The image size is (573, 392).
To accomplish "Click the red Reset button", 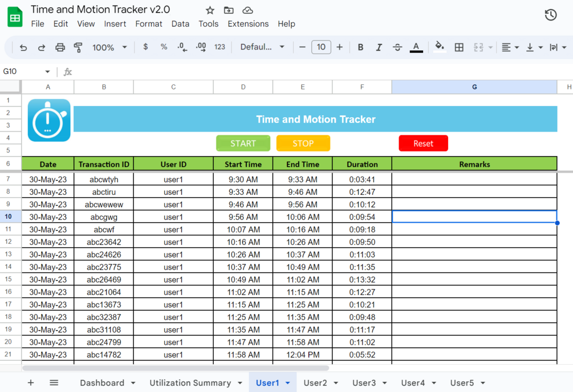I will tap(423, 143).
